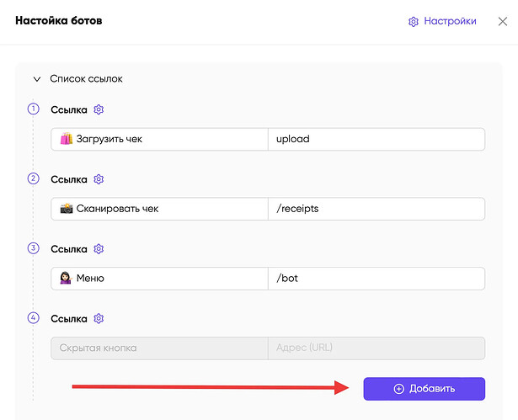Click the Ссылка label of item 3
The width and height of the screenshot is (518, 420).
(x=69, y=249)
